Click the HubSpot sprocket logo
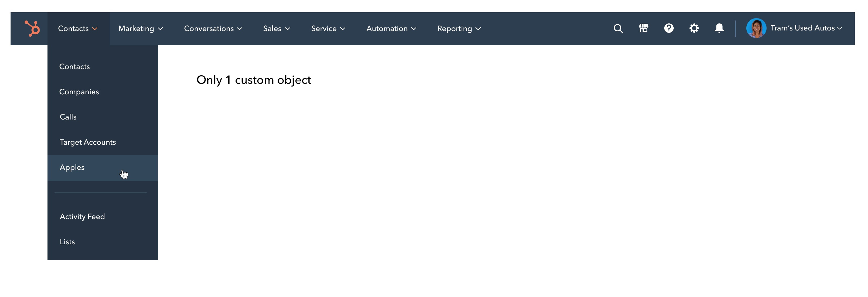 [x=32, y=28]
